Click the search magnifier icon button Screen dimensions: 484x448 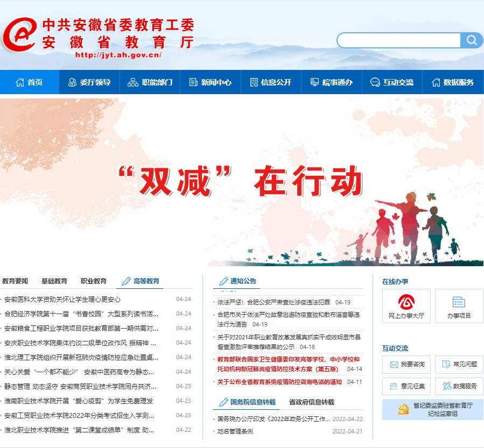point(471,40)
